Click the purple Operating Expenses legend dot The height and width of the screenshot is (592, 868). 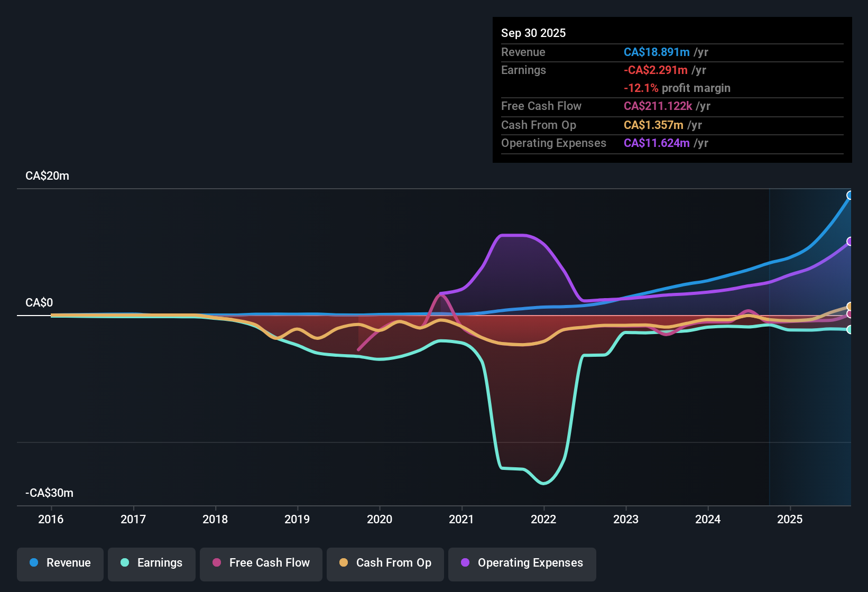pos(465,563)
